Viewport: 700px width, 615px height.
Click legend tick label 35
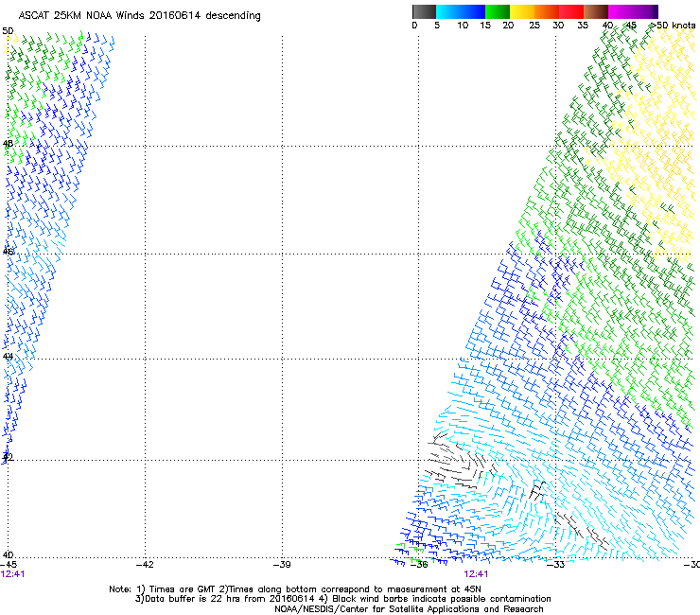coord(583,26)
